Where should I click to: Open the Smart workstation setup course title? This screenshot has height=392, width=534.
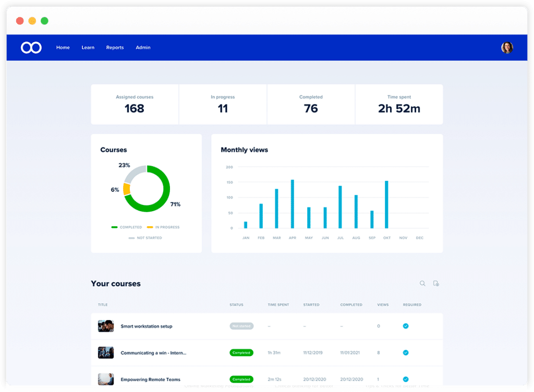pos(147,326)
